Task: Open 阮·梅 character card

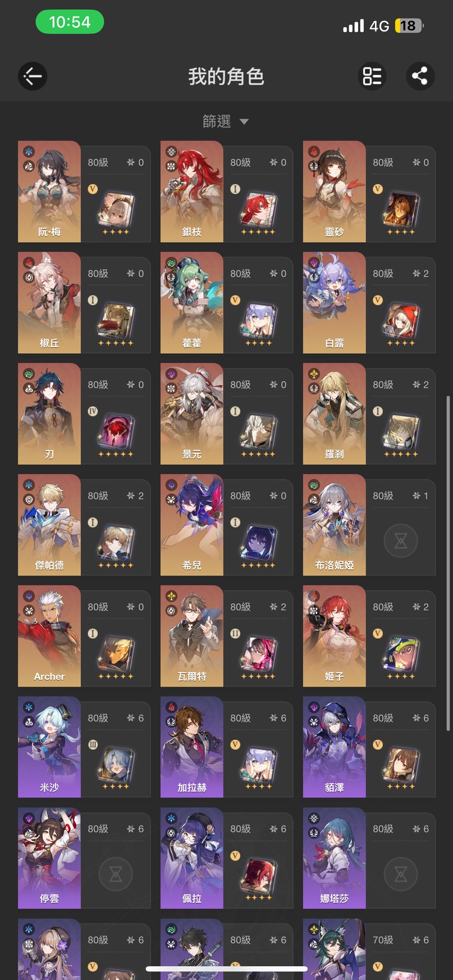Action: pyautogui.click(x=85, y=191)
